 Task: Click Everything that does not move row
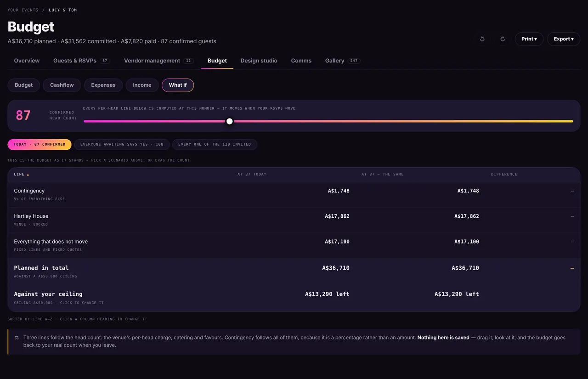[x=294, y=245]
